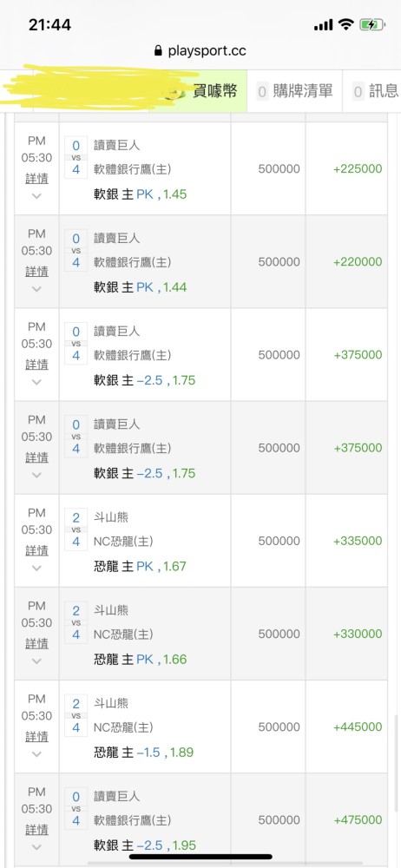Click the 2 vs 4 score box in 1.89 row

(76, 716)
